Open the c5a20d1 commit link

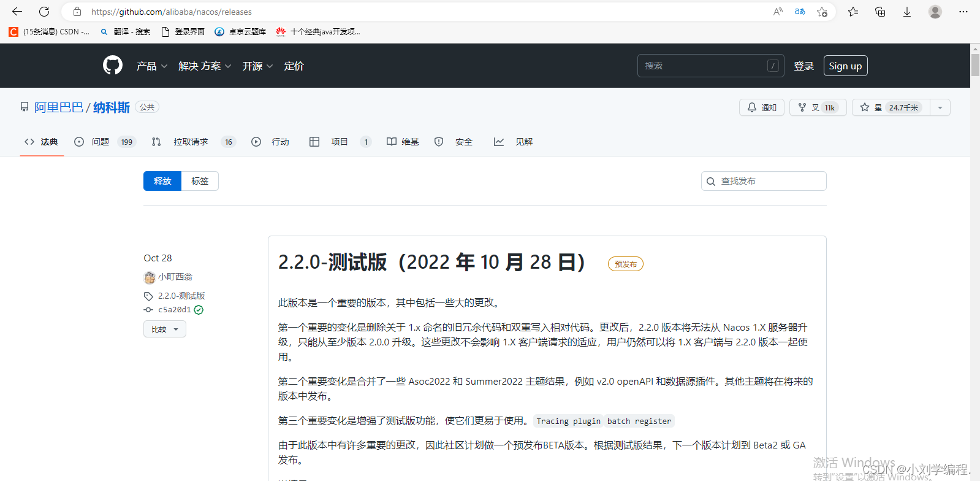(175, 310)
